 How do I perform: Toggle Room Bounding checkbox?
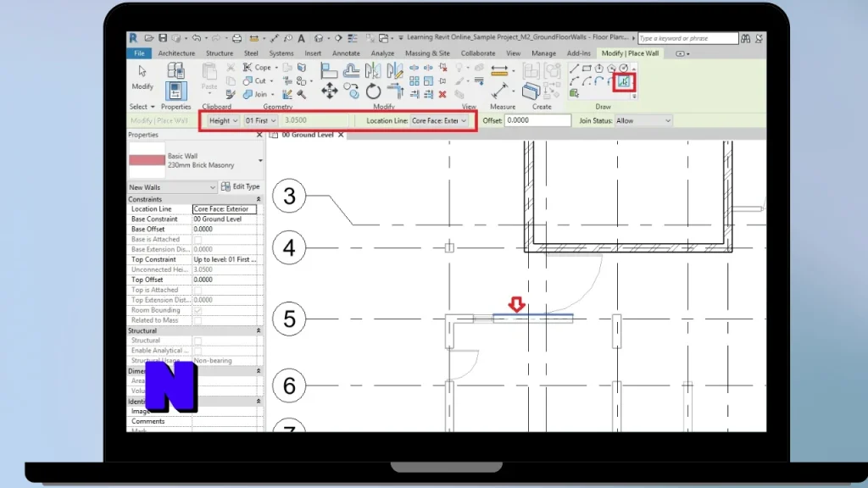pyautogui.click(x=198, y=310)
